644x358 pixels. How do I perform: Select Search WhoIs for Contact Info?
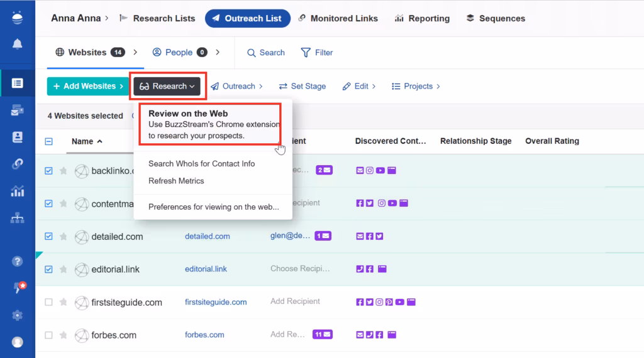[202, 164]
